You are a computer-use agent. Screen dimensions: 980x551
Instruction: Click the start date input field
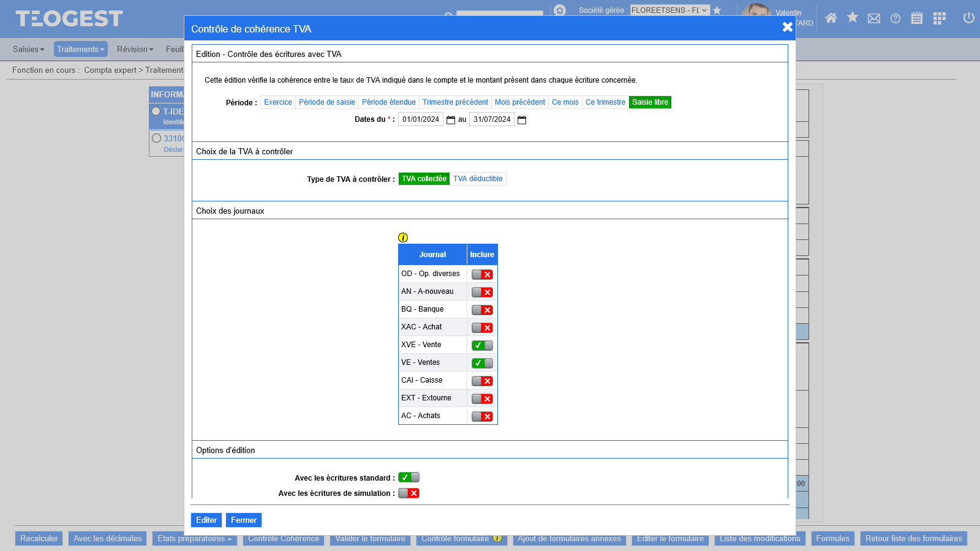coord(421,119)
